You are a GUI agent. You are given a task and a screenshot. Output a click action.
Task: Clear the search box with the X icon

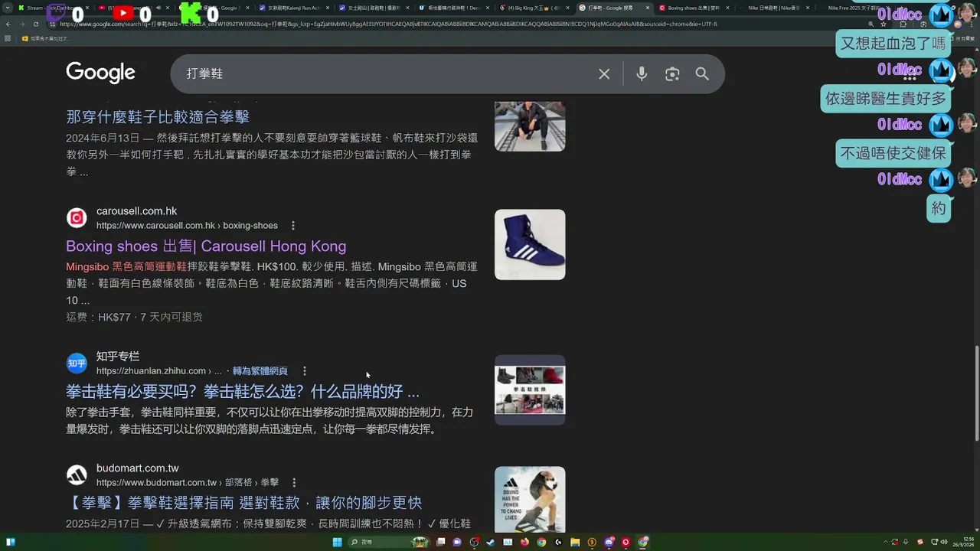click(604, 74)
